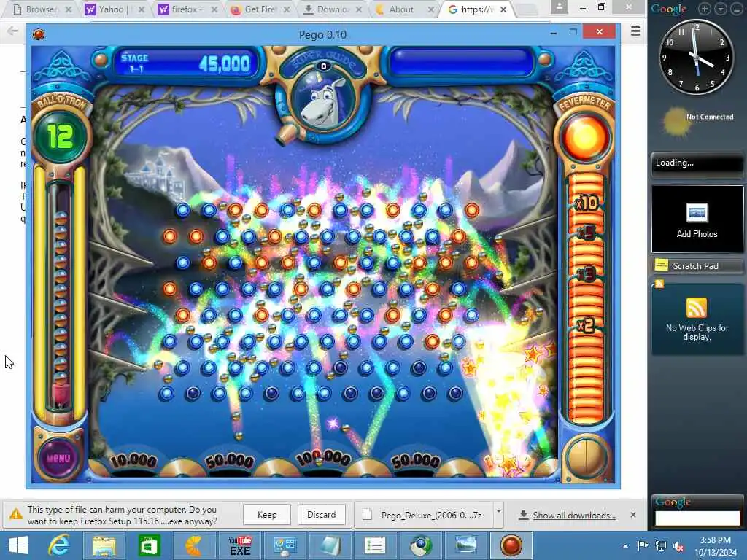Screen dimensions: 747x560
Task: Click the warning icon in download bar
Action: tap(16, 514)
